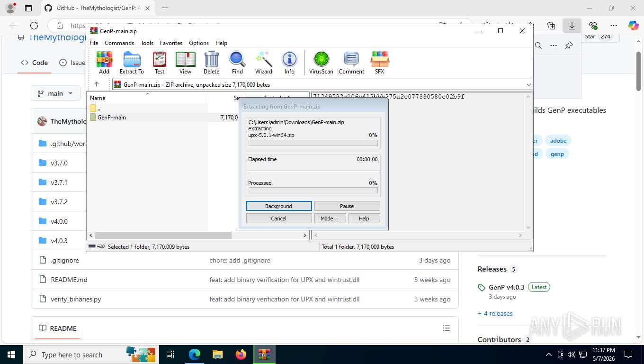This screenshot has width=644, height=364.
Task: Open WinRAR Help menu
Action: pyautogui.click(x=221, y=43)
